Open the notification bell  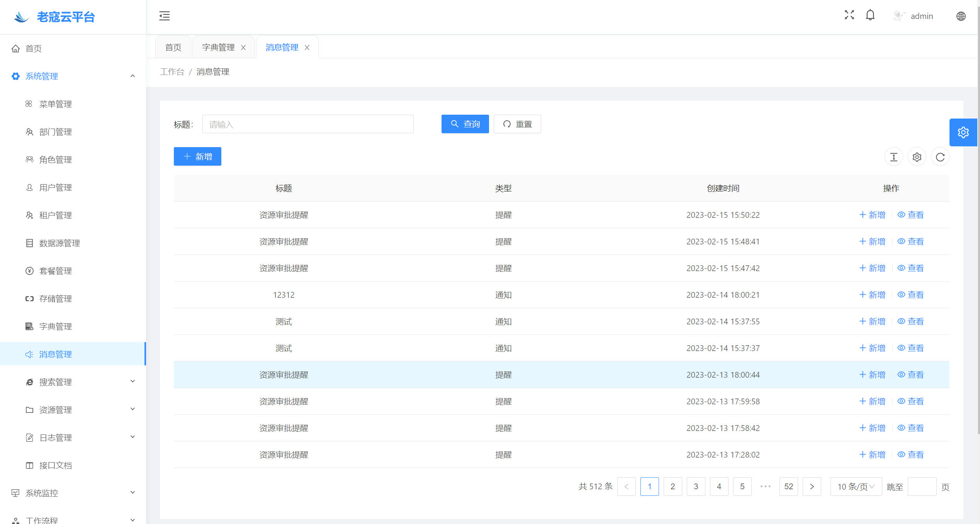pos(870,15)
